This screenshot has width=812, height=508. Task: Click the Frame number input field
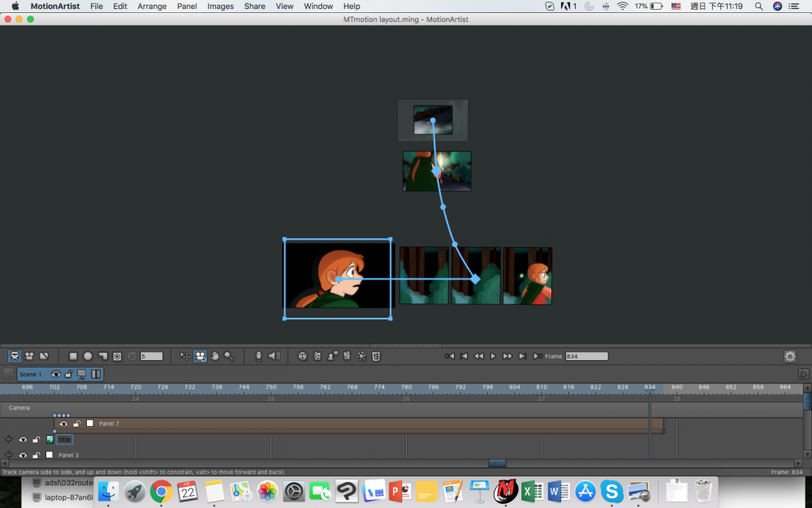click(x=587, y=356)
